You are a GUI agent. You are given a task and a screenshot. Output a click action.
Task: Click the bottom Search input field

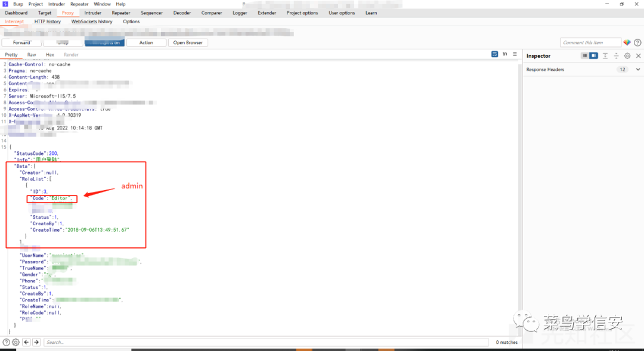point(266,342)
